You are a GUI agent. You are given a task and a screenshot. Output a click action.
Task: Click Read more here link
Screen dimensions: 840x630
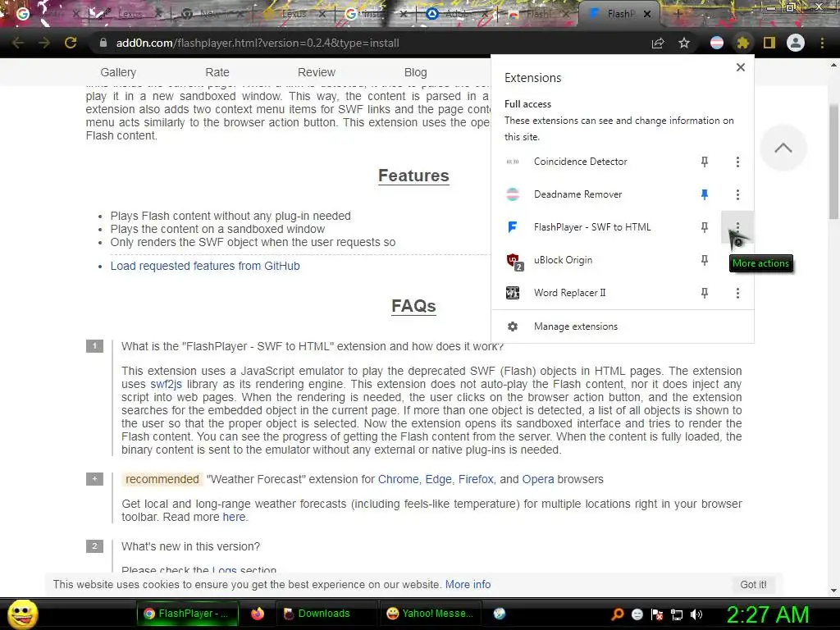tap(234, 518)
